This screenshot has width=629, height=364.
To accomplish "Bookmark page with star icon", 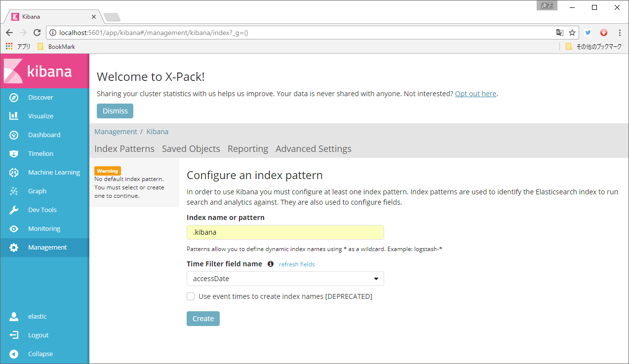I will 572,33.
